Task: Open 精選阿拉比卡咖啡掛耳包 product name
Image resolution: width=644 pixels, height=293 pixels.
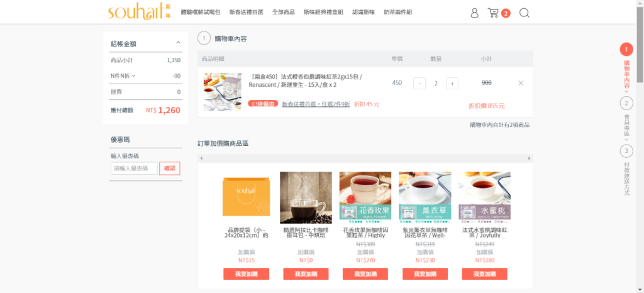Action: coord(306,233)
